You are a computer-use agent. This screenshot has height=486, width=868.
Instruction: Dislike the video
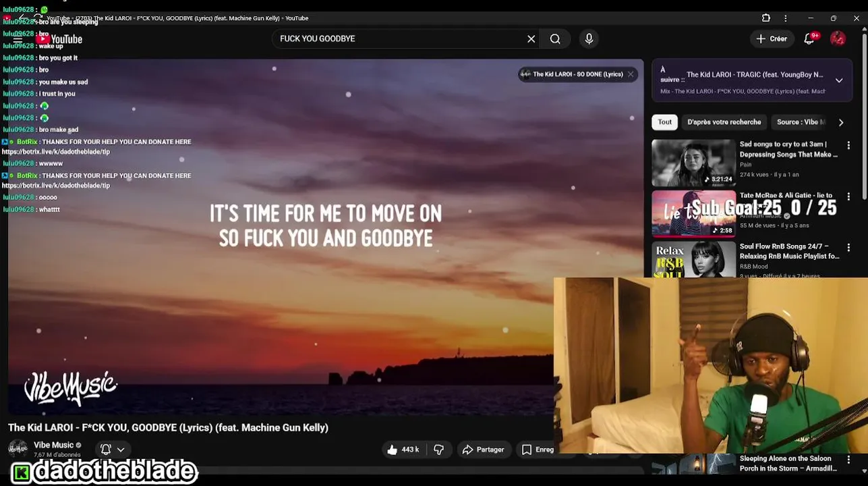(439, 450)
